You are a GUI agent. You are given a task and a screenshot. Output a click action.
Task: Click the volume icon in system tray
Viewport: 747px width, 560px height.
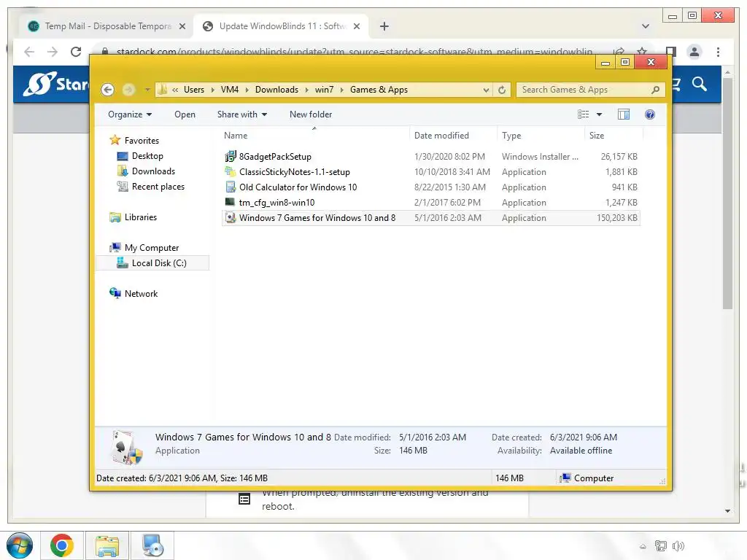[x=678, y=546]
